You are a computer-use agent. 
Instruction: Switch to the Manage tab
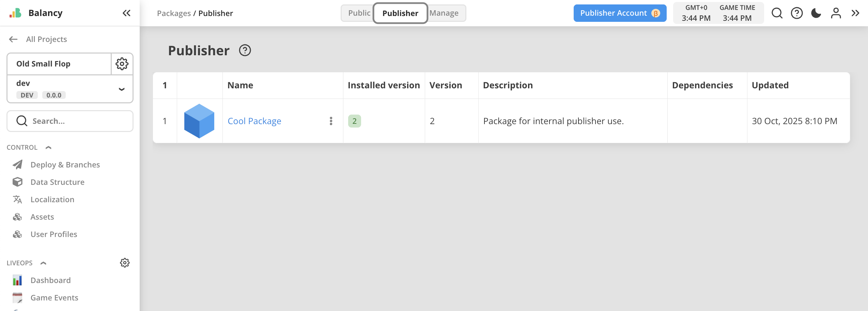pyautogui.click(x=444, y=13)
